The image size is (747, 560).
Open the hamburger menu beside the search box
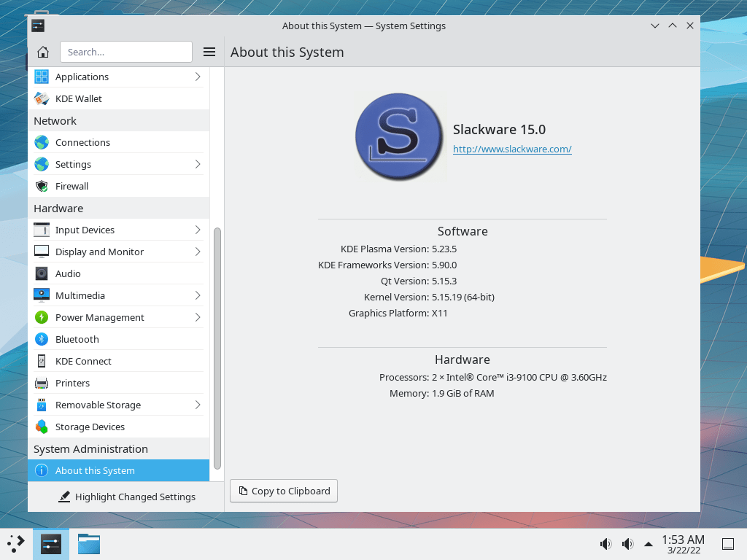(209, 52)
